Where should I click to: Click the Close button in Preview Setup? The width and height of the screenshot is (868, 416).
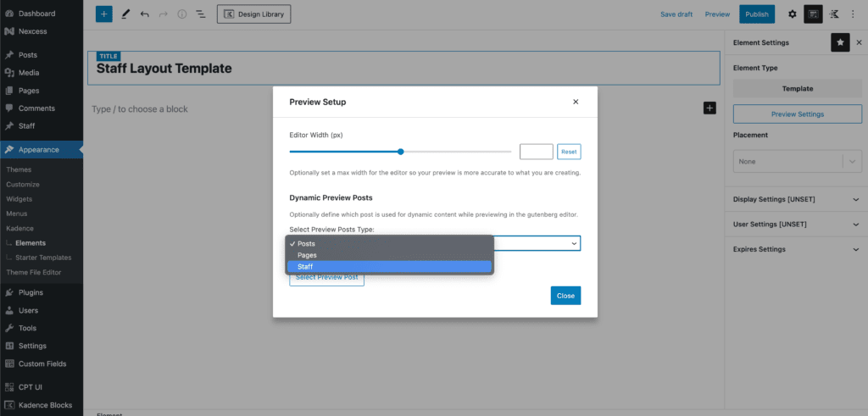(565, 296)
